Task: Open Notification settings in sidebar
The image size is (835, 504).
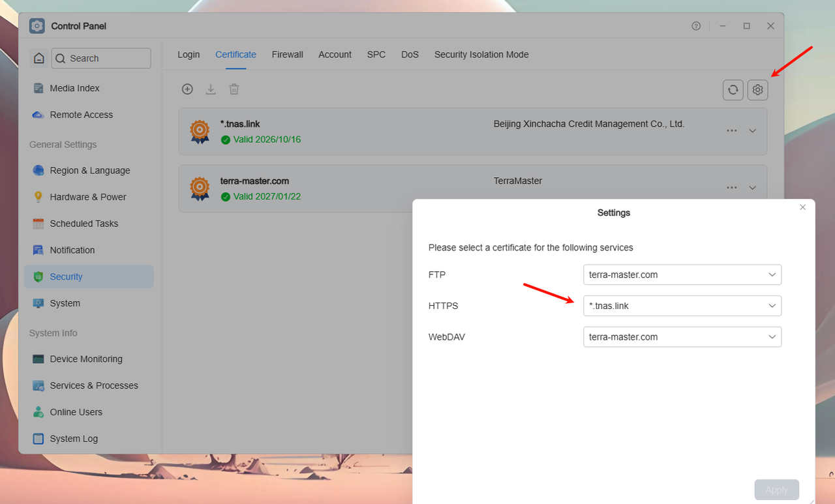Action: pyautogui.click(x=89, y=250)
